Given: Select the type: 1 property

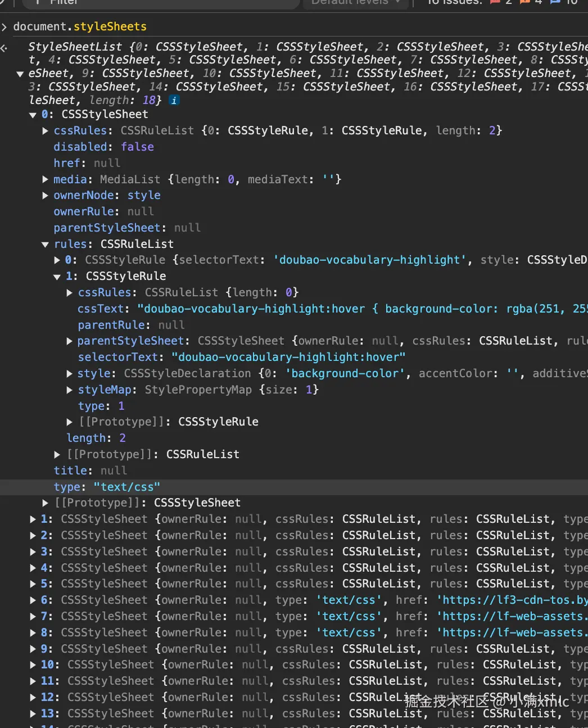Looking at the screenshot, I should tap(101, 406).
